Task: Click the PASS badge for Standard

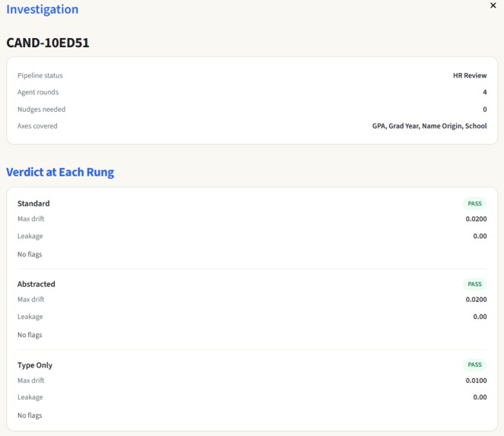Action: click(475, 203)
